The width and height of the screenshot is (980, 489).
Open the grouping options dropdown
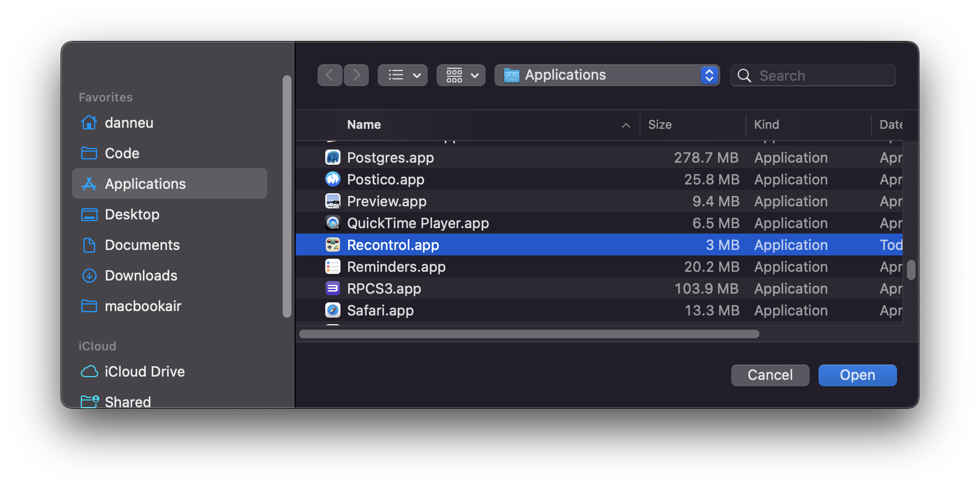click(x=461, y=75)
